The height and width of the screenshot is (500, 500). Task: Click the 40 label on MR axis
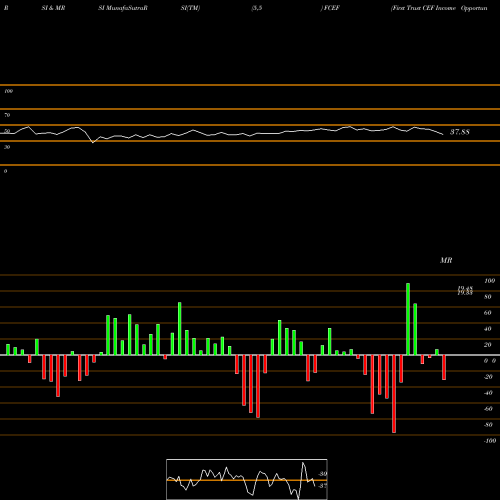click(x=488, y=329)
